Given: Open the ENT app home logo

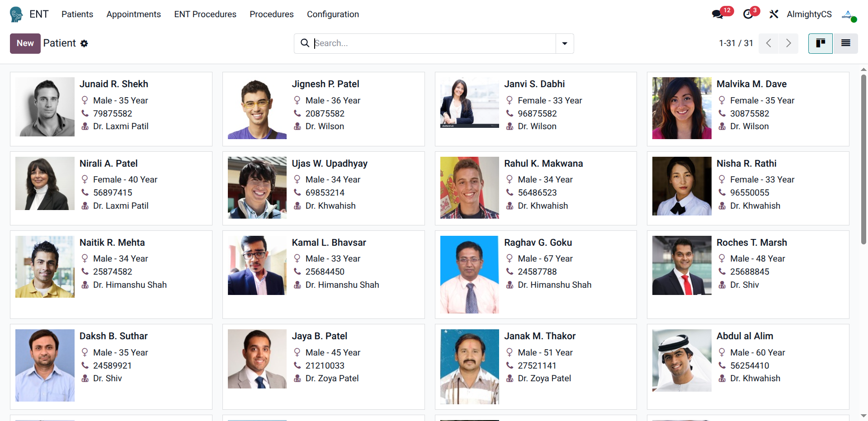Looking at the screenshot, I should pos(16,14).
